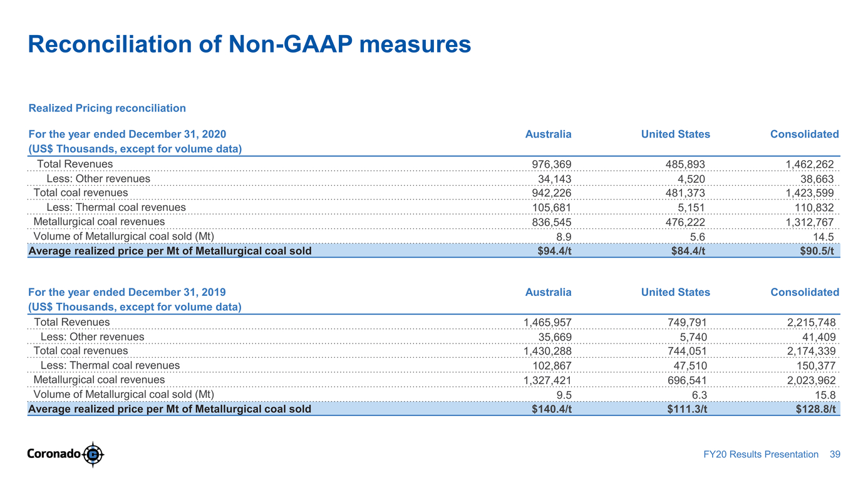The height and width of the screenshot is (488, 868).
Task: Select Other revenues value 34,143
Action: (x=554, y=180)
